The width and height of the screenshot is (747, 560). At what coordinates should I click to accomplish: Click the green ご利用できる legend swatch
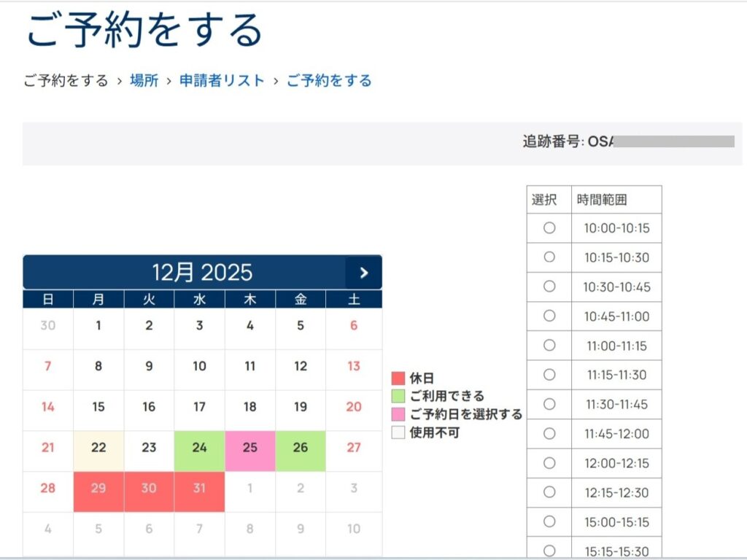tap(398, 397)
